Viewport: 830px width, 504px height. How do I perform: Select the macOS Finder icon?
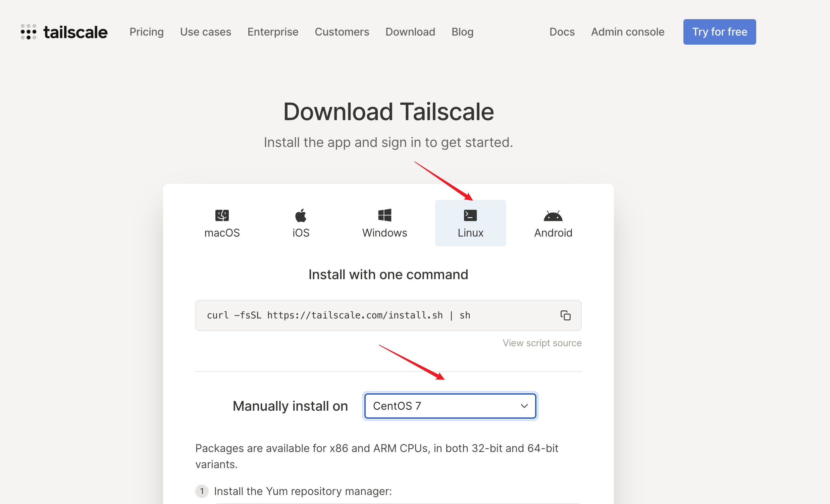(222, 215)
